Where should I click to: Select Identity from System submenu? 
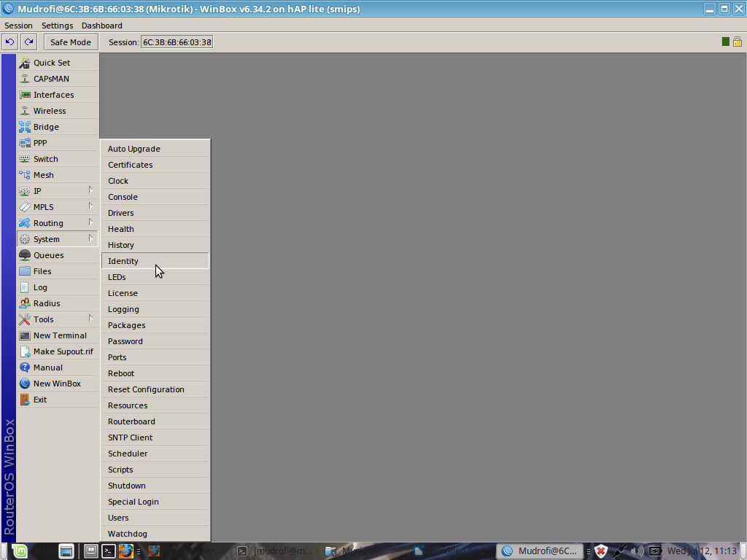[x=155, y=261]
